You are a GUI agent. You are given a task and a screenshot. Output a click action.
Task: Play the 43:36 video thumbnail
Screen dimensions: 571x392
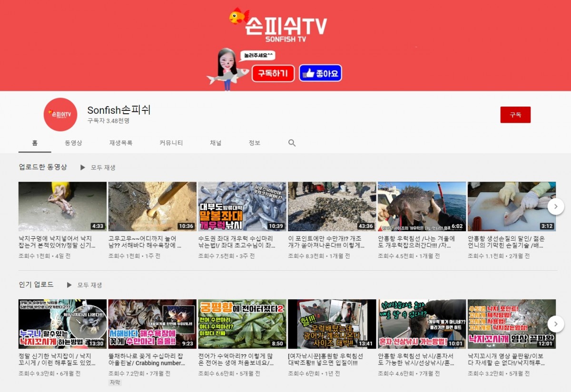[332, 206]
